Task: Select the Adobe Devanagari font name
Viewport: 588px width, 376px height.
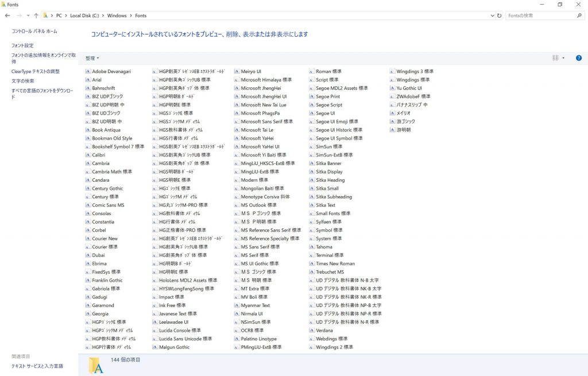Action: (112, 71)
